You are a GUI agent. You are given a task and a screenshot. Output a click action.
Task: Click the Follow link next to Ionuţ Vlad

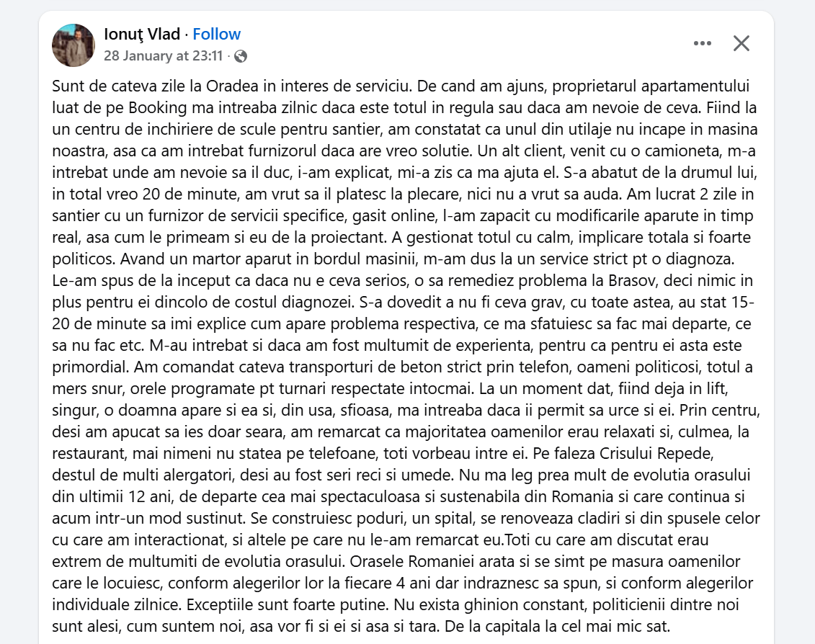[217, 34]
